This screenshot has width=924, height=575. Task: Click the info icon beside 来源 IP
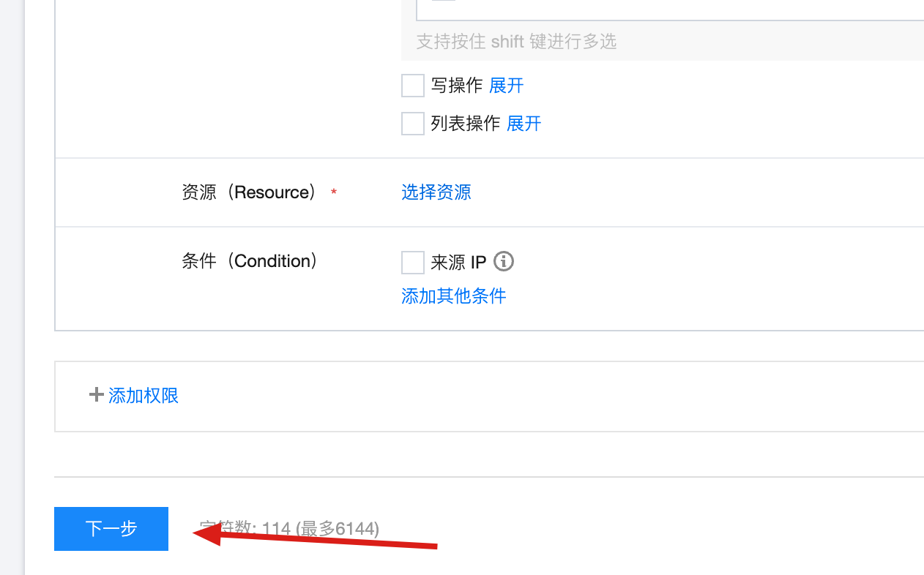504,261
